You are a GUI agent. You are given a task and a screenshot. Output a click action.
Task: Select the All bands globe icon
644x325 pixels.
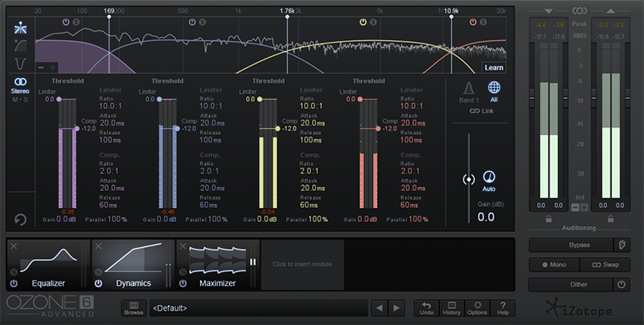click(494, 92)
